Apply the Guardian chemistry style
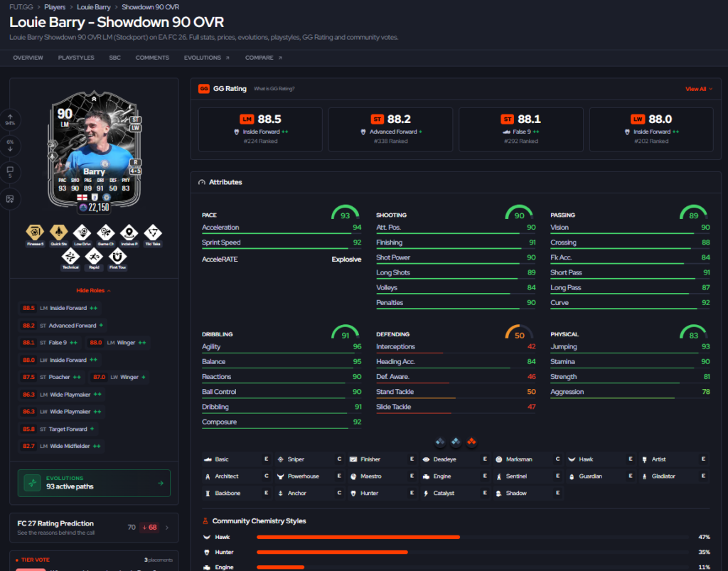728x571 pixels. 601,476
